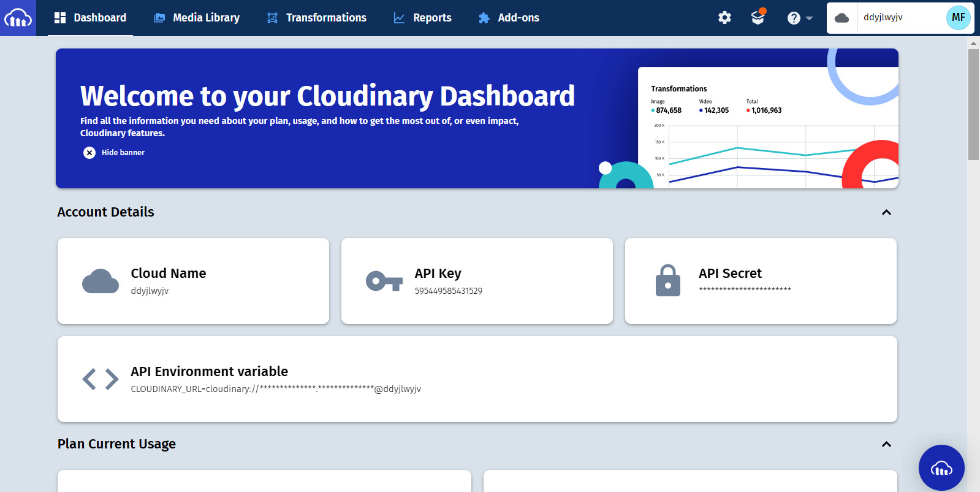Click the floating Cloudinary widget button bottom-right
The height and width of the screenshot is (492, 980).
941,467
